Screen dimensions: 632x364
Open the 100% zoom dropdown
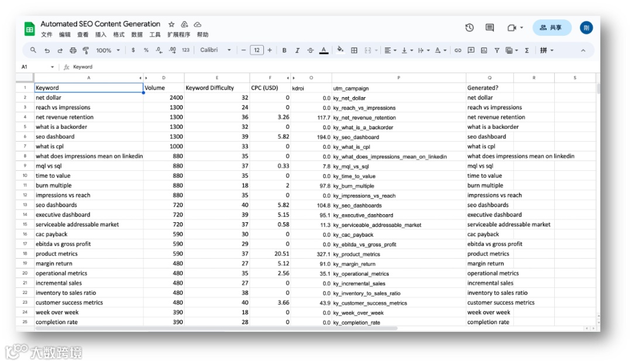click(108, 50)
